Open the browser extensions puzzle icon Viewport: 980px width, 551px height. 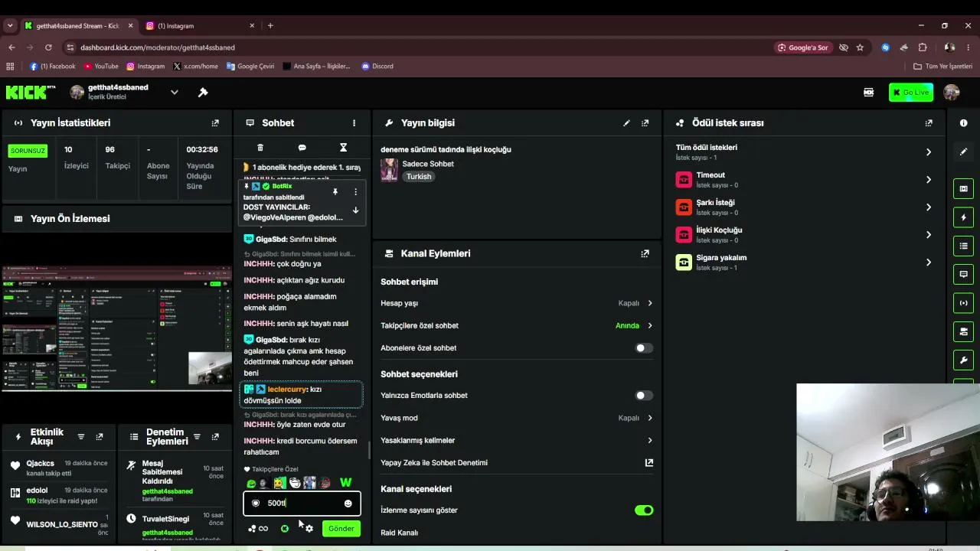[923, 47]
